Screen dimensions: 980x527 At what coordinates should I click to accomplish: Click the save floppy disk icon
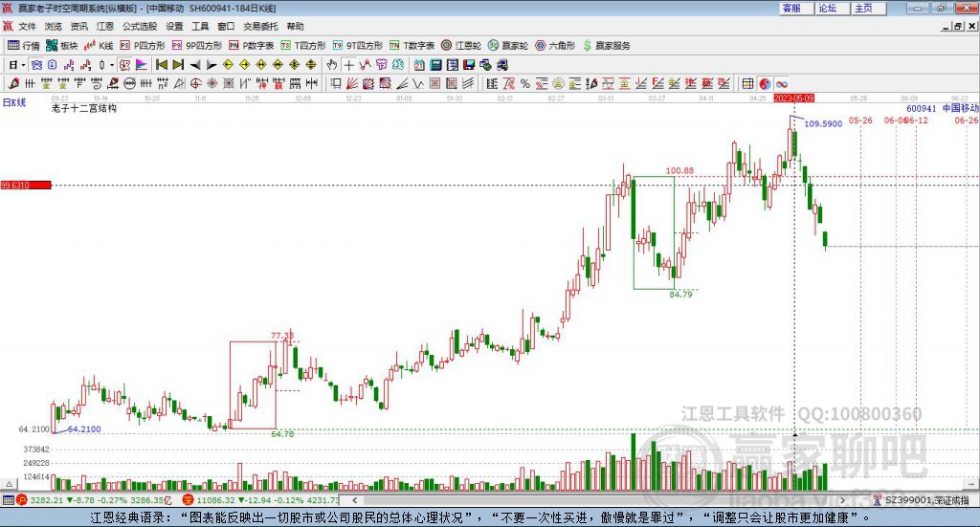coord(469,64)
